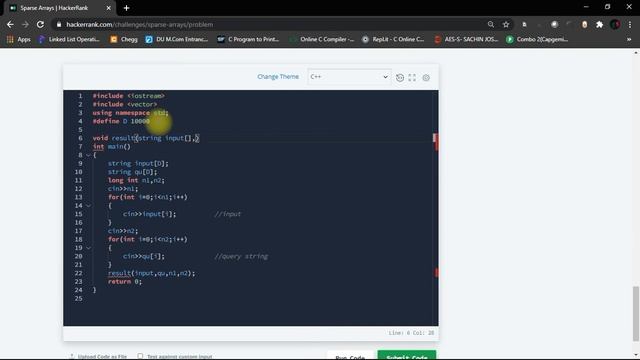This screenshot has width=640, height=360.
Task: Collapse the for loop fold at line 19
Action: [89, 248]
